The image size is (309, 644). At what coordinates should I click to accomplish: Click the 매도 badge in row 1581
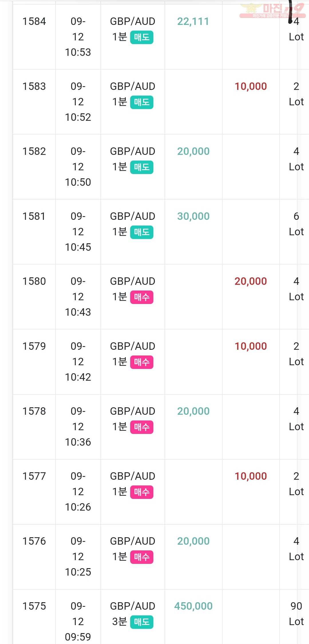[142, 232]
